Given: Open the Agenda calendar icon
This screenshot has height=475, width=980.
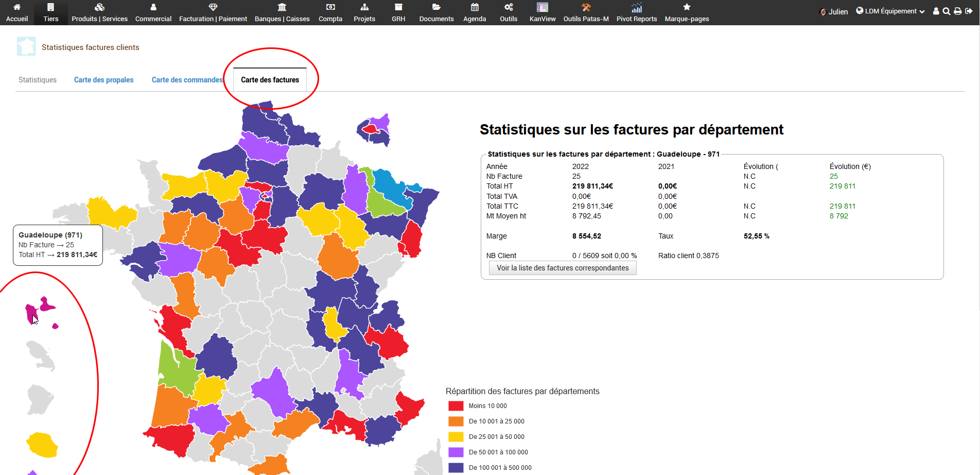Looking at the screenshot, I should [475, 7].
